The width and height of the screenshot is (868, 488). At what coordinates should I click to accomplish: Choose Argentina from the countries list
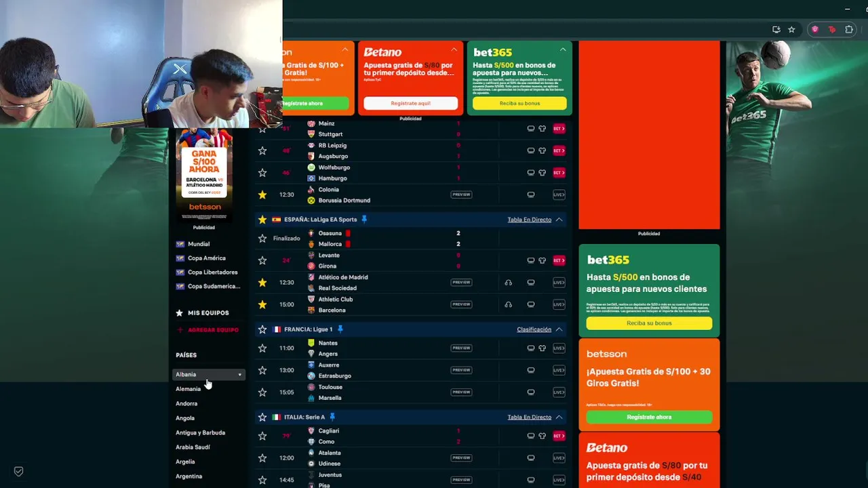(189, 476)
